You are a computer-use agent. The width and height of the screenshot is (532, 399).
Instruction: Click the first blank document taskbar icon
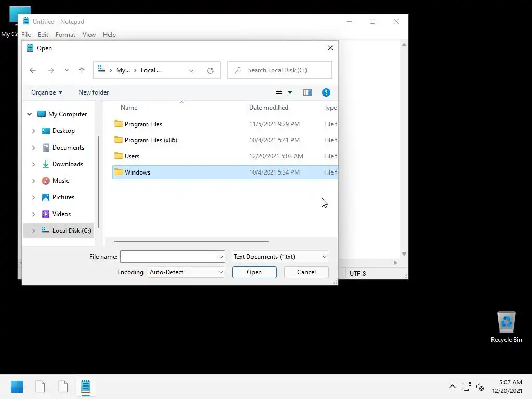pyautogui.click(x=40, y=387)
